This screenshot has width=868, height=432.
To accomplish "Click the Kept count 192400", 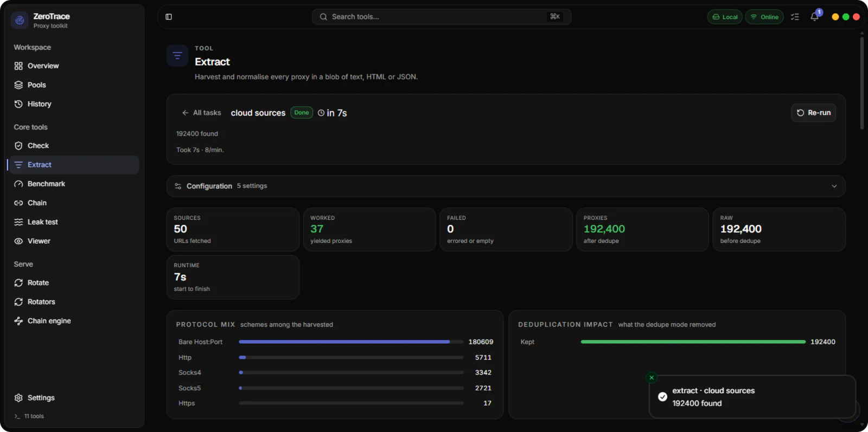I will click(823, 342).
